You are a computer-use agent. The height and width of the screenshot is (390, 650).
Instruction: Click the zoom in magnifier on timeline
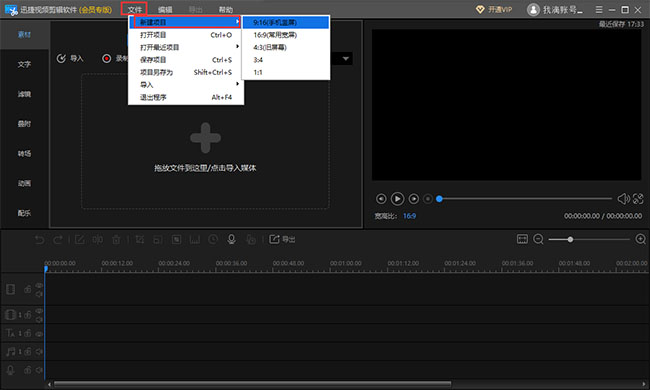[x=640, y=239]
